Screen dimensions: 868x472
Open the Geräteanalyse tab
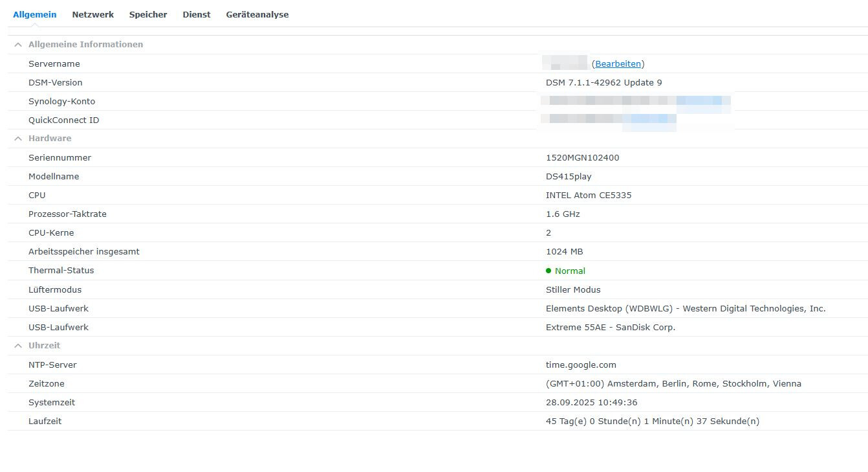click(x=257, y=14)
